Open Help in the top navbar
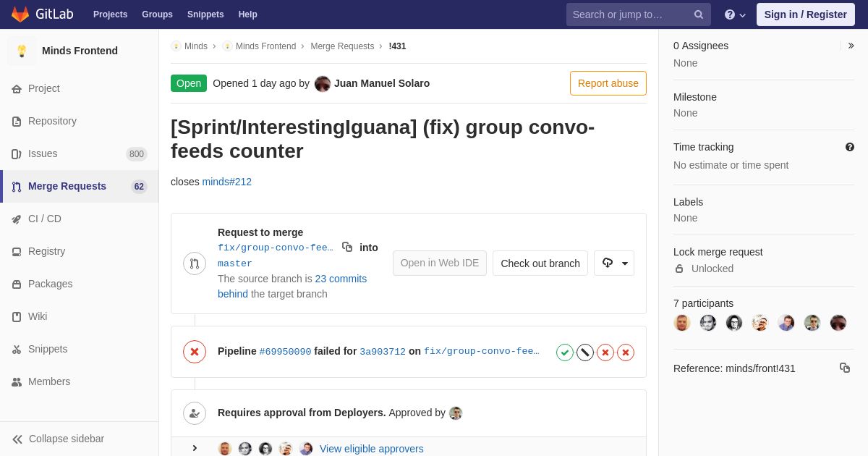 pyautogui.click(x=248, y=14)
